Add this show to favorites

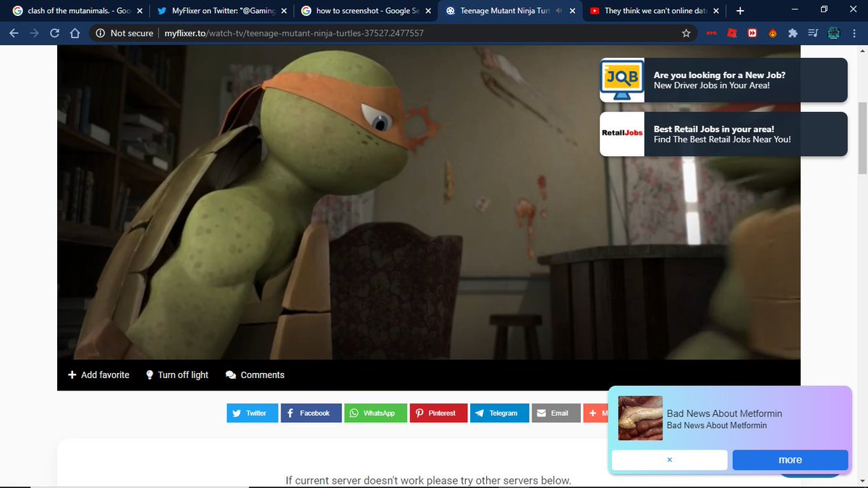tap(98, 374)
